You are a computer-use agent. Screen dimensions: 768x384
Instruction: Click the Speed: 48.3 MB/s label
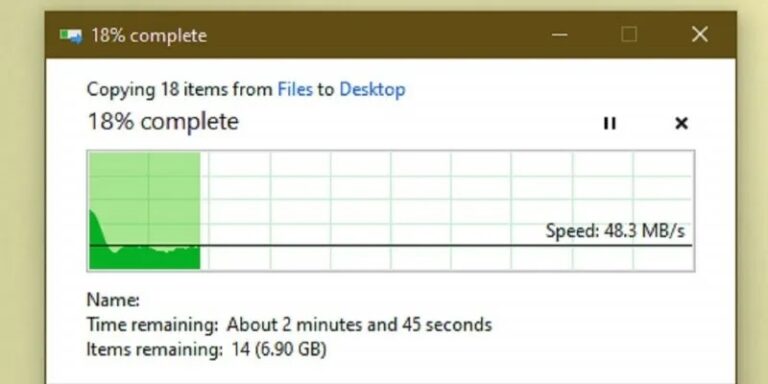615,231
